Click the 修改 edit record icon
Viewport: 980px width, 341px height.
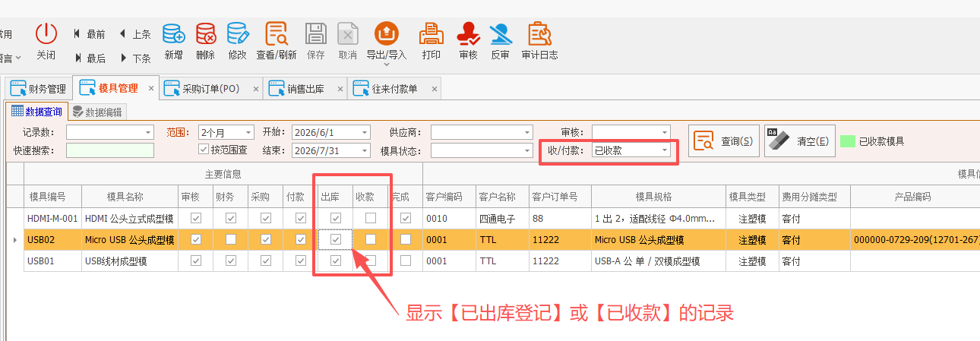[237, 33]
